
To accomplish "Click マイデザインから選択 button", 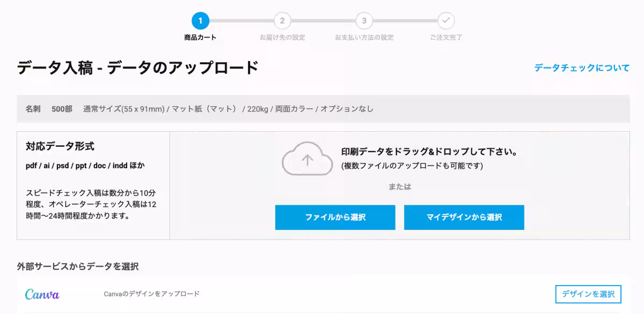I will 464,218.
